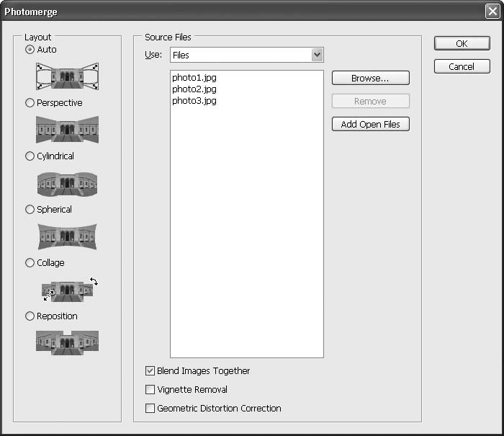This screenshot has height=436, width=504.
Task: Select photo3.jpg in the file list
Action: (194, 101)
